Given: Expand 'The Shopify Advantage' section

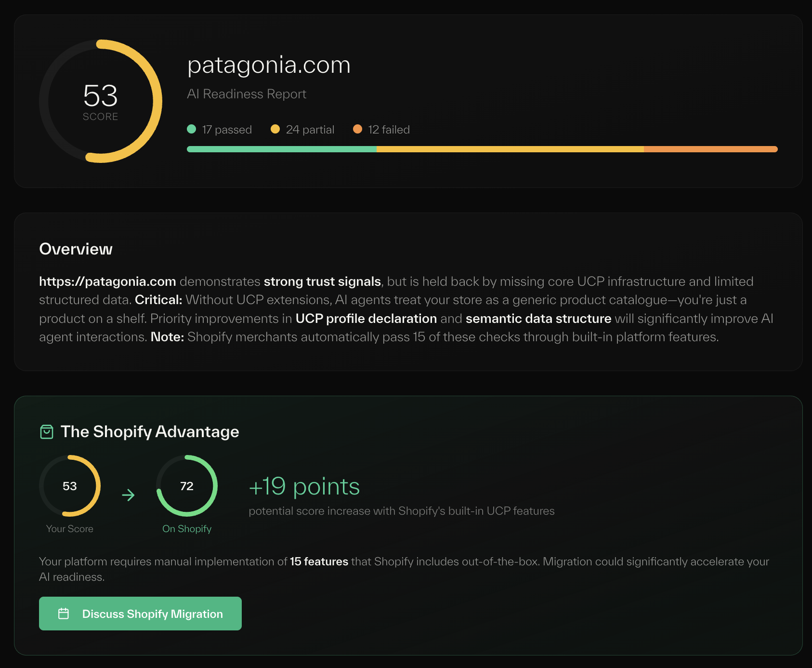Looking at the screenshot, I should click(x=149, y=431).
